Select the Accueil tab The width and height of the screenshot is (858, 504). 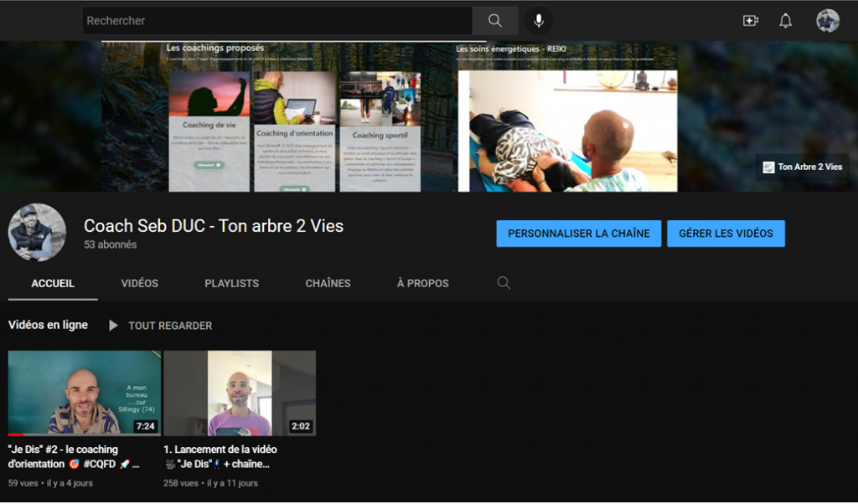coord(53,283)
